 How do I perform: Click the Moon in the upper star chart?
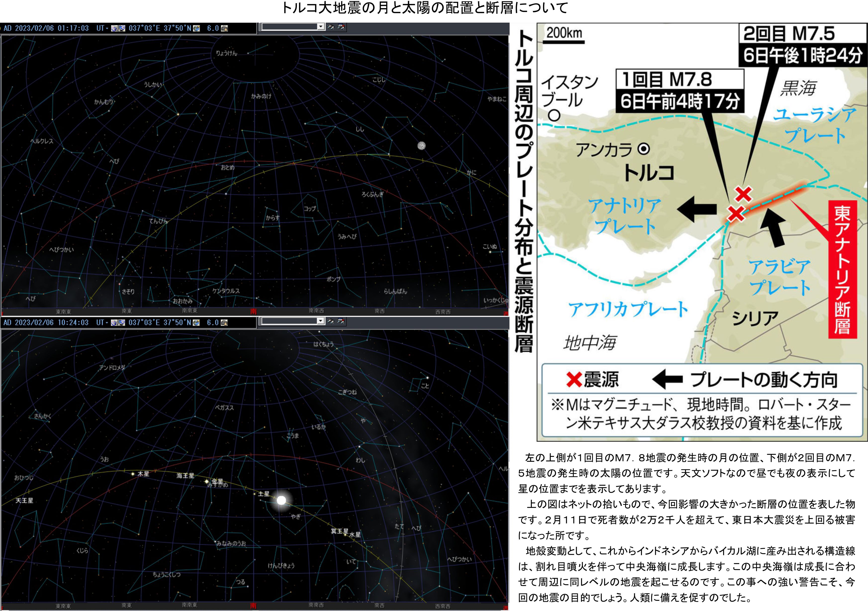(x=421, y=145)
